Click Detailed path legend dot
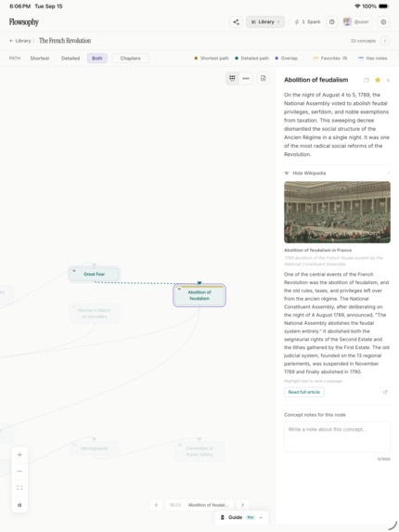 pos(237,58)
